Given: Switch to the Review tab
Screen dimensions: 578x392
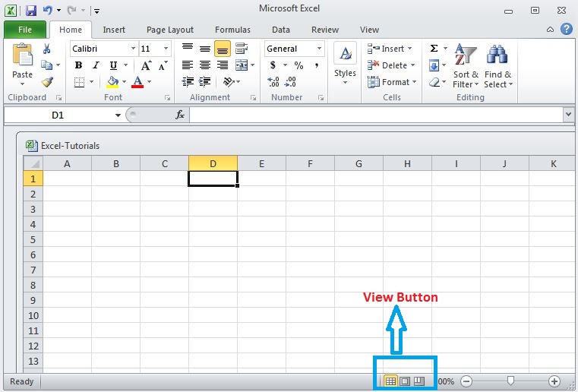Looking at the screenshot, I should pos(325,30).
